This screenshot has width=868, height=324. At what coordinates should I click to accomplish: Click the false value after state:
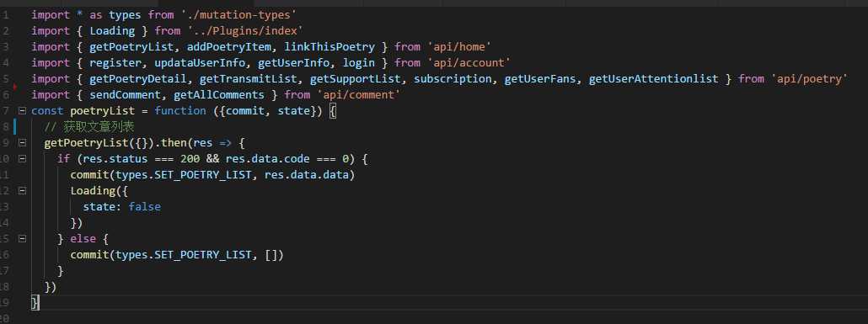(144, 207)
